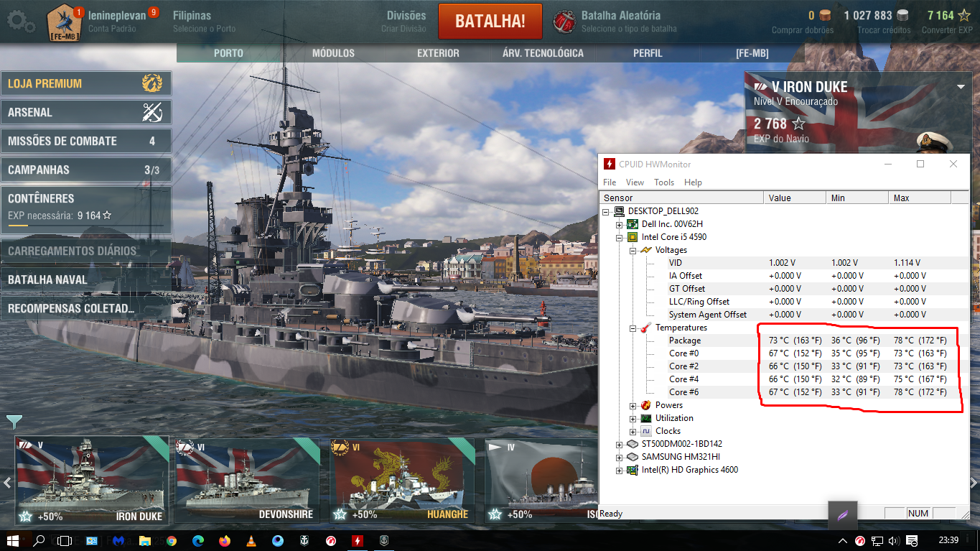Open Task View on taskbar
Image resolution: width=980 pixels, height=551 pixels.
point(65,540)
